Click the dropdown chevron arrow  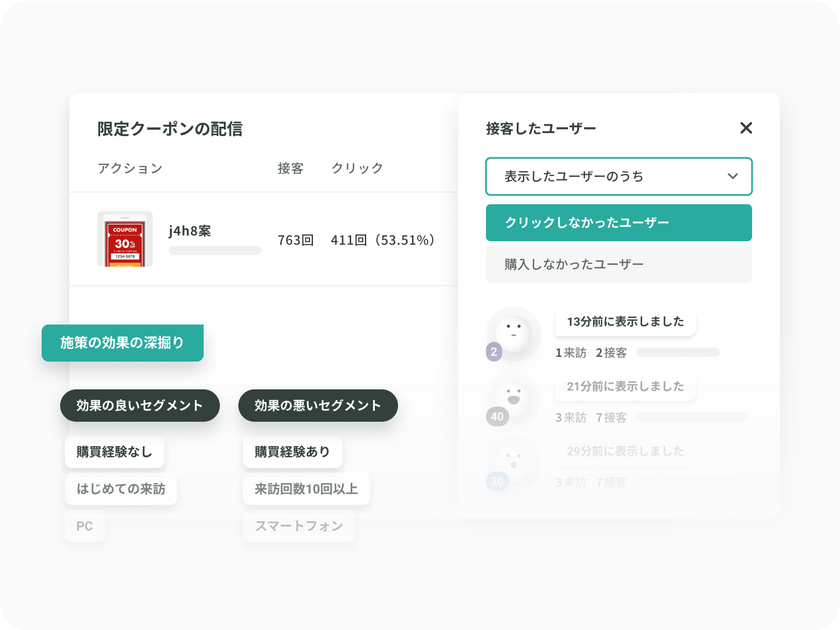(733, 176)
